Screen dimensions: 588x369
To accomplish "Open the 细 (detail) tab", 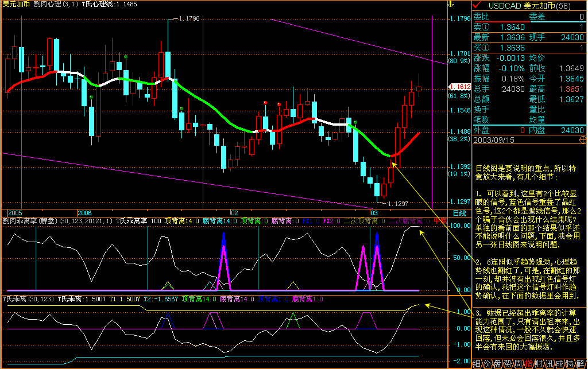I will tap(478, 363).
